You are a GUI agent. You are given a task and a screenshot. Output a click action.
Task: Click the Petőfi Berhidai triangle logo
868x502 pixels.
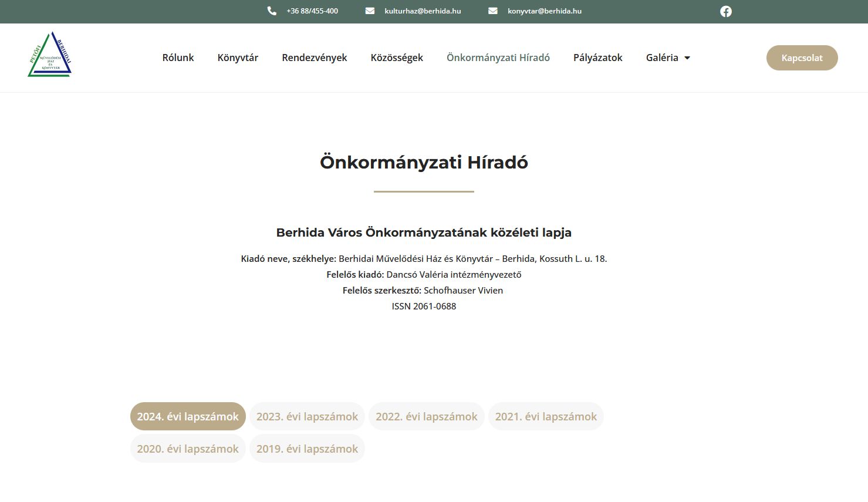click(49, 55)
